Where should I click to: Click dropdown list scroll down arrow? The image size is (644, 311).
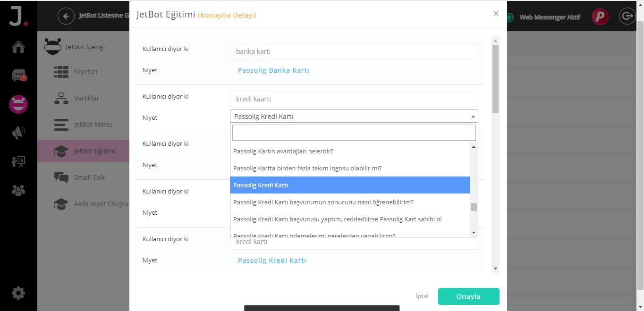pos(474,233)
